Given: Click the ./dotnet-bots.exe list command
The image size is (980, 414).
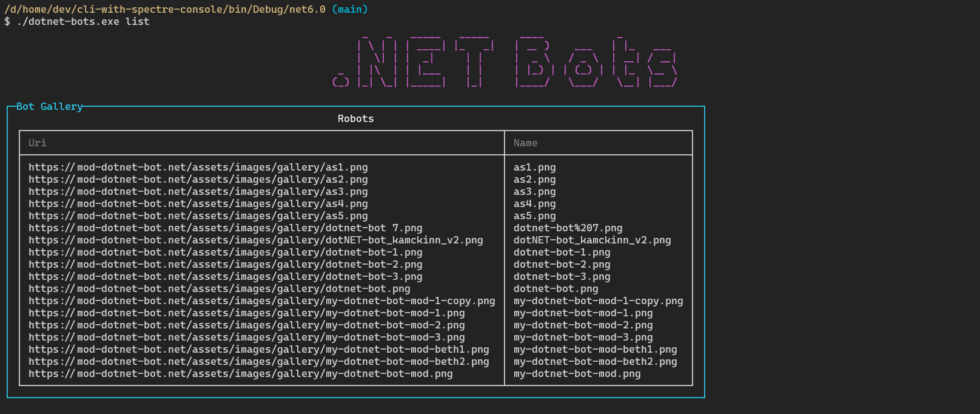Looking at the screenshot, I should tap(83, 21).
